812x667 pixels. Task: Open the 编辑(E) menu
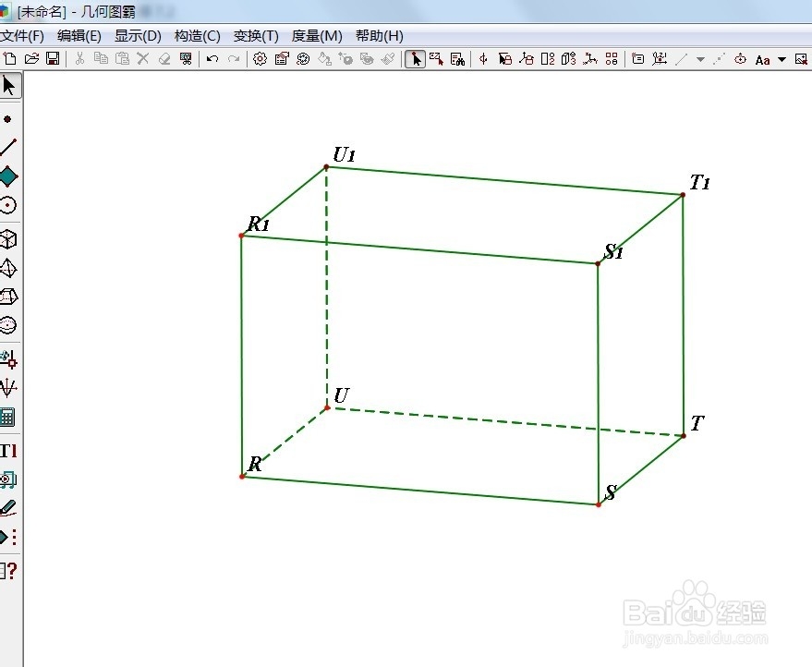point(79,36)
